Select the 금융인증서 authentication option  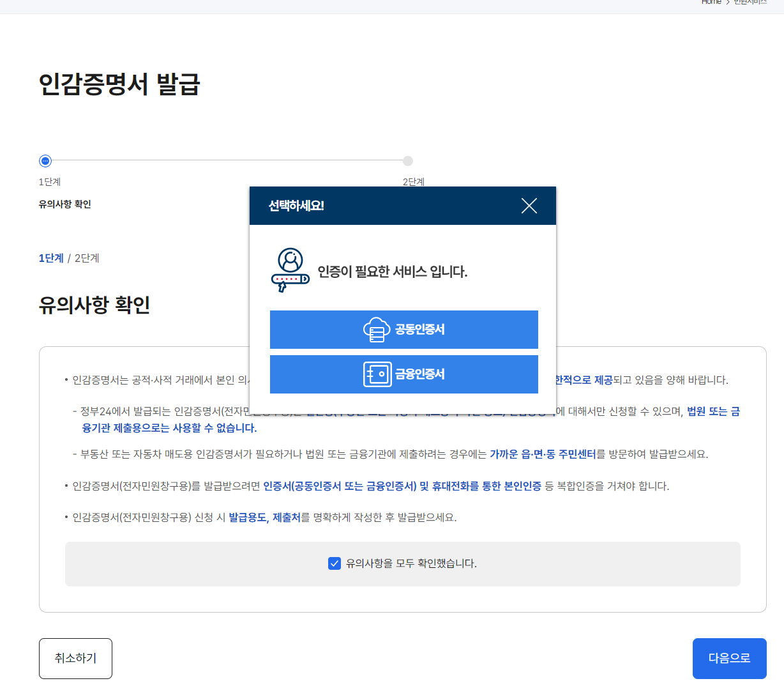pos(403,374)
